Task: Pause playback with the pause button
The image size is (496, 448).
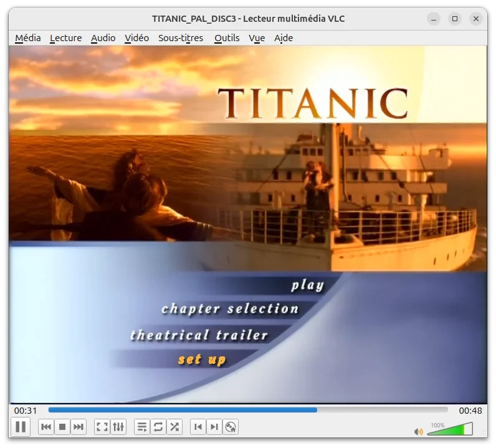Action: [21, 427]
